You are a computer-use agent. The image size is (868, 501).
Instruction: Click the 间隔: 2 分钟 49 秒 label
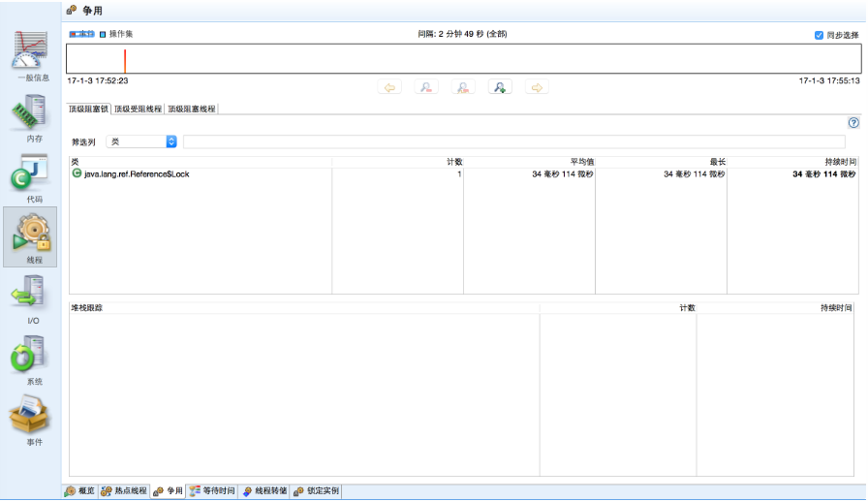(462, 34)
